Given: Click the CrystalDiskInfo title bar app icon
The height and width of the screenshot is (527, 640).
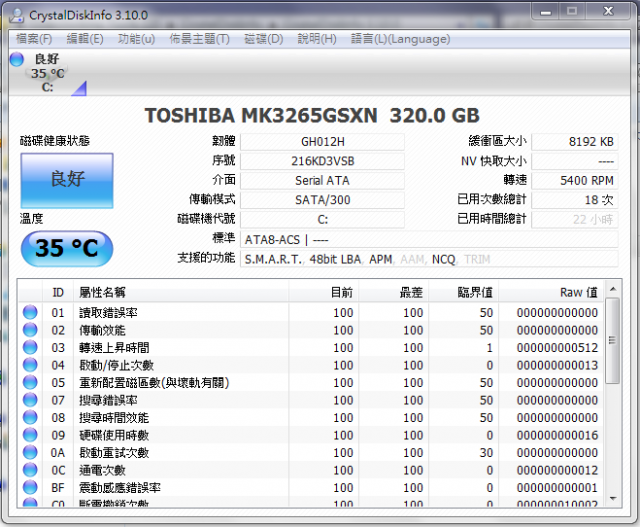Looking at the screenshot, I should (17, 15).
